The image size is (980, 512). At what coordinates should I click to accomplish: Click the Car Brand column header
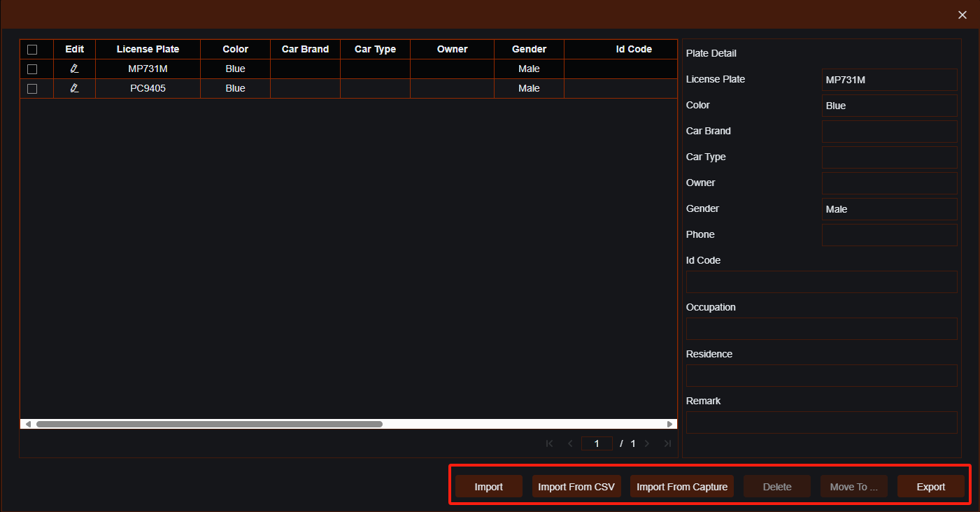306,50
